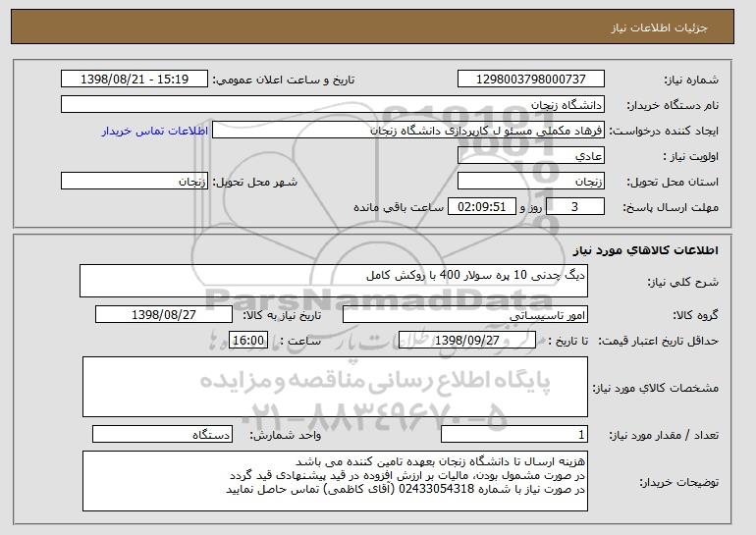Click the buyer notes text area
The height and width of the screenshot is (535, 756).
click(x=335, y=481)
